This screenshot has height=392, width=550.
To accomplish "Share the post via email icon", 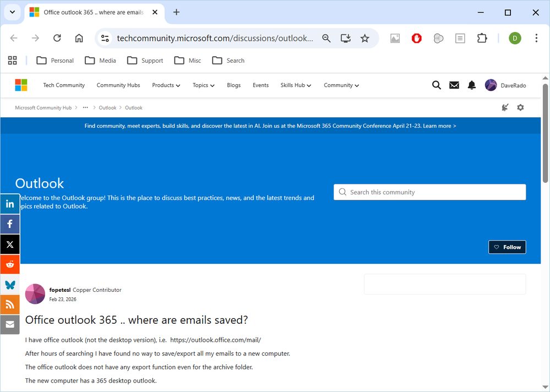I will (10, 324).
